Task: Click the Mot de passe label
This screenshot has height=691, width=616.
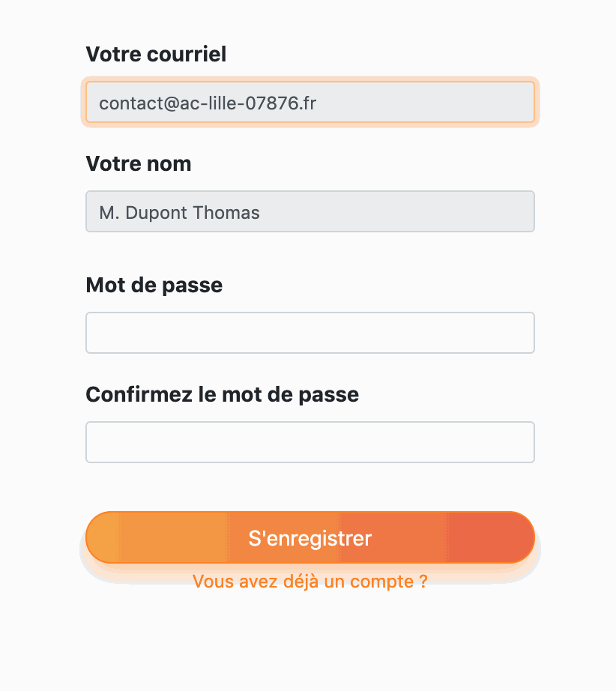Action: point(154,285)
